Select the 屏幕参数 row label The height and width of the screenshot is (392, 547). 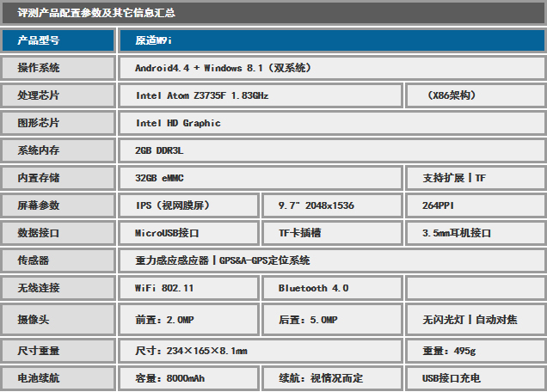[58, 205]
